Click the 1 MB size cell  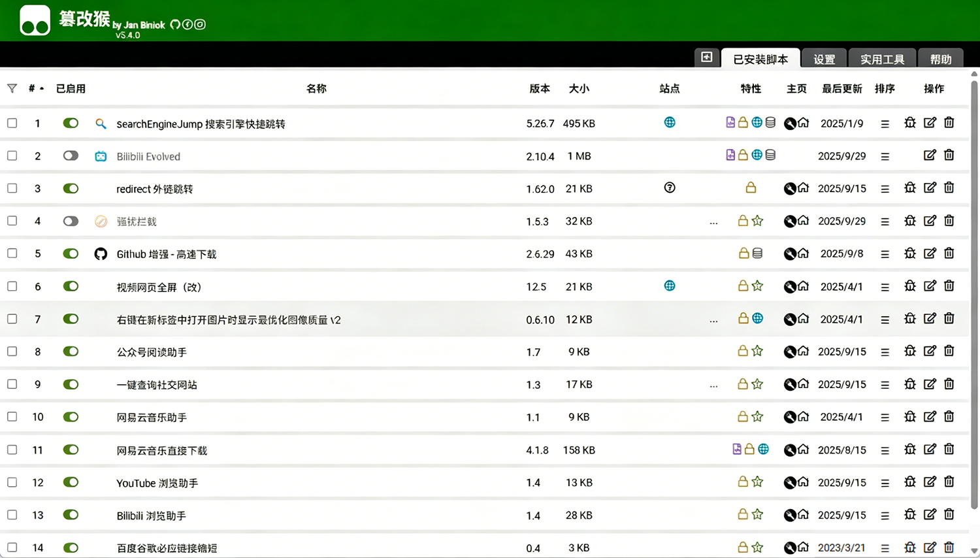pyautogui.click(x=579, y=156)
